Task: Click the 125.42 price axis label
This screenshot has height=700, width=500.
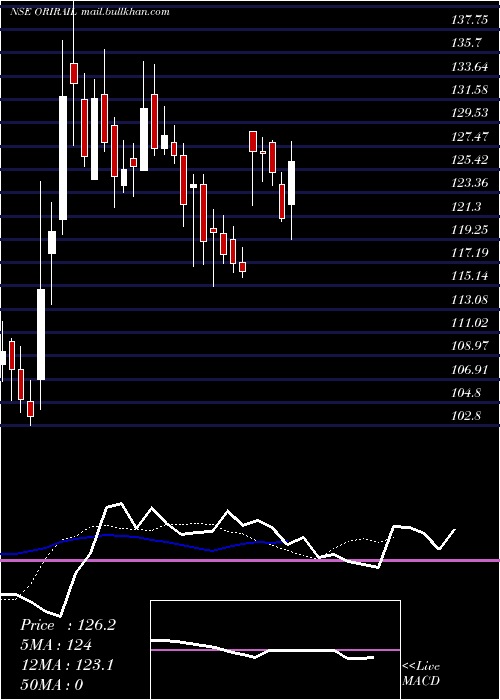Action: click(x=470, y=159)
